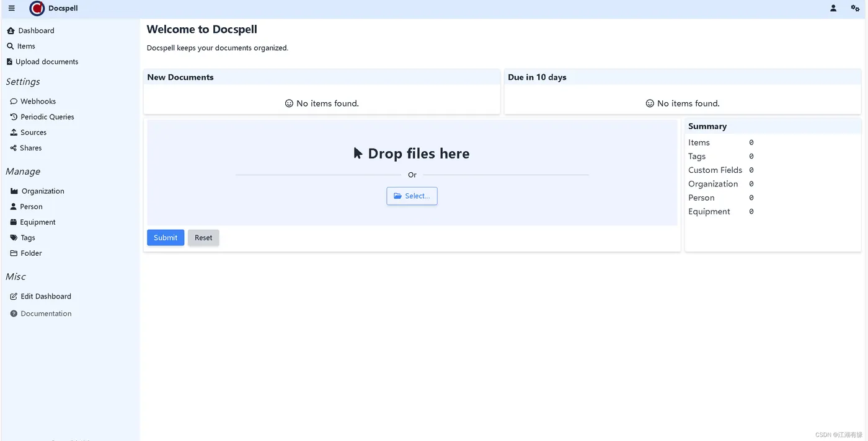Image resolution: width=868 pixels, height=441 pixels.
Task: Open Webhooks settings
Action: click(x=38, y=102)
